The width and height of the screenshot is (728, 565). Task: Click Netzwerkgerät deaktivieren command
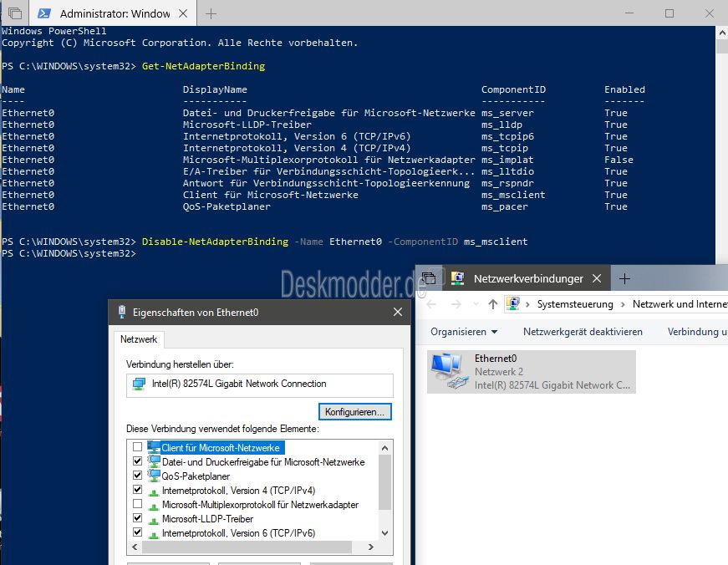pos(583,332)
